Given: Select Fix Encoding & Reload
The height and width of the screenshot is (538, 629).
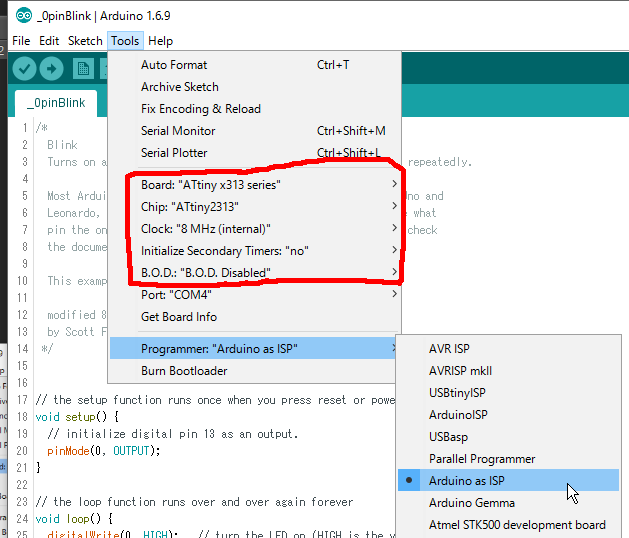Looking at the screenshot, I should [x=255, y=109].
